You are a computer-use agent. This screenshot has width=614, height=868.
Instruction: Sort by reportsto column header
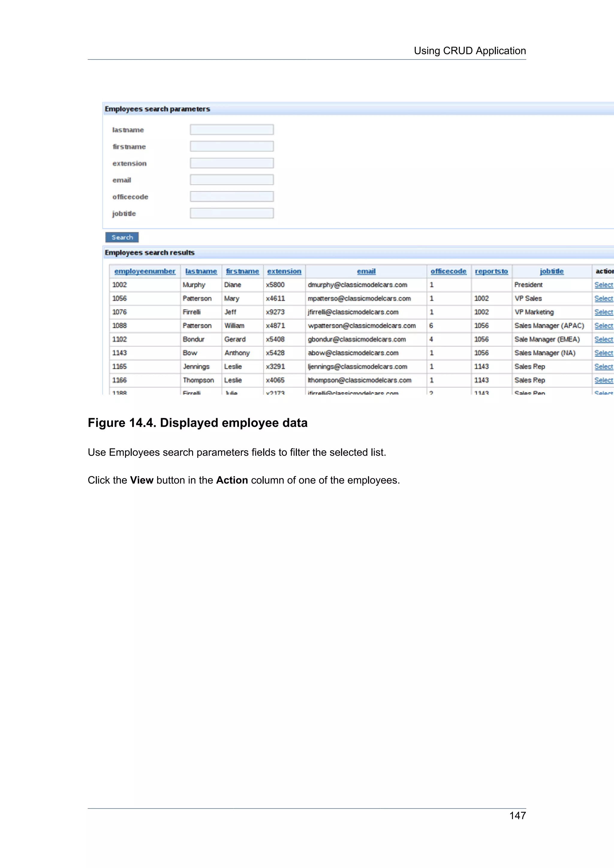tap(491, 271)
